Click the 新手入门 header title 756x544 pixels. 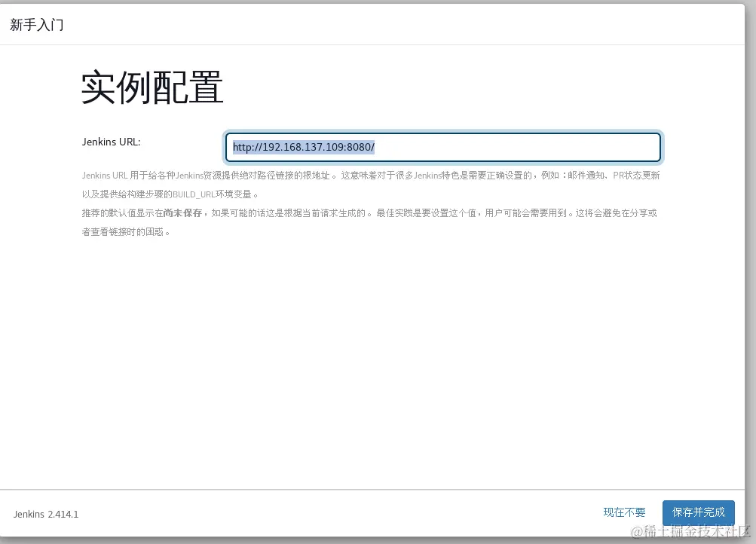coord(36,24)
